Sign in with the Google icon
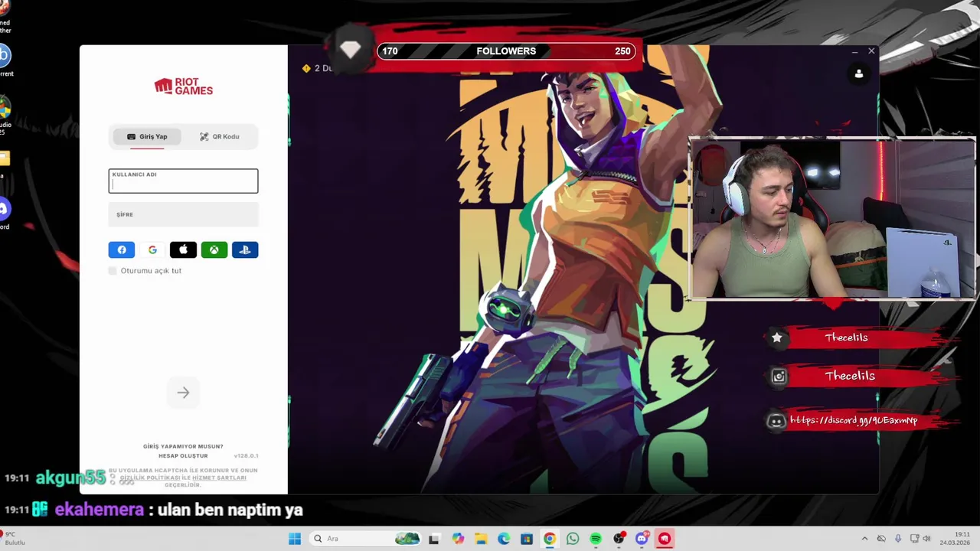 coord(152,249)
